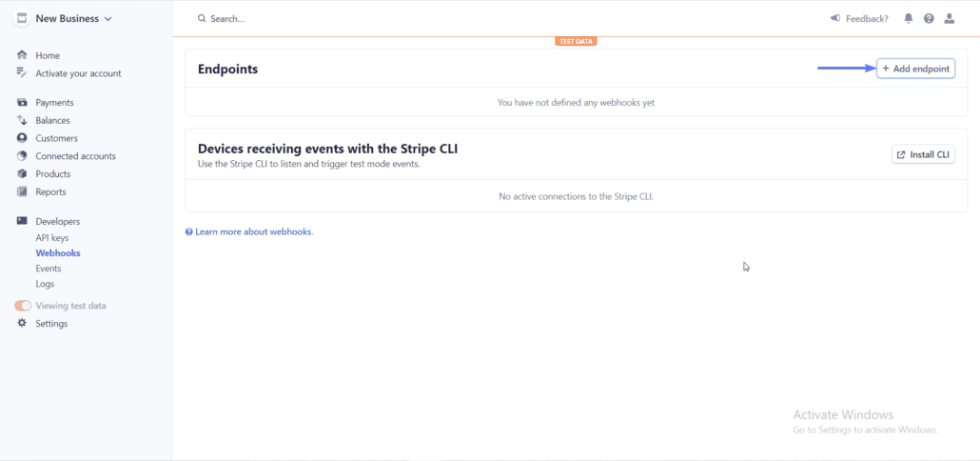Expand the New Business account dropdown
The height and width of the screenshot is (461, 980).
[x=108, y=19]
